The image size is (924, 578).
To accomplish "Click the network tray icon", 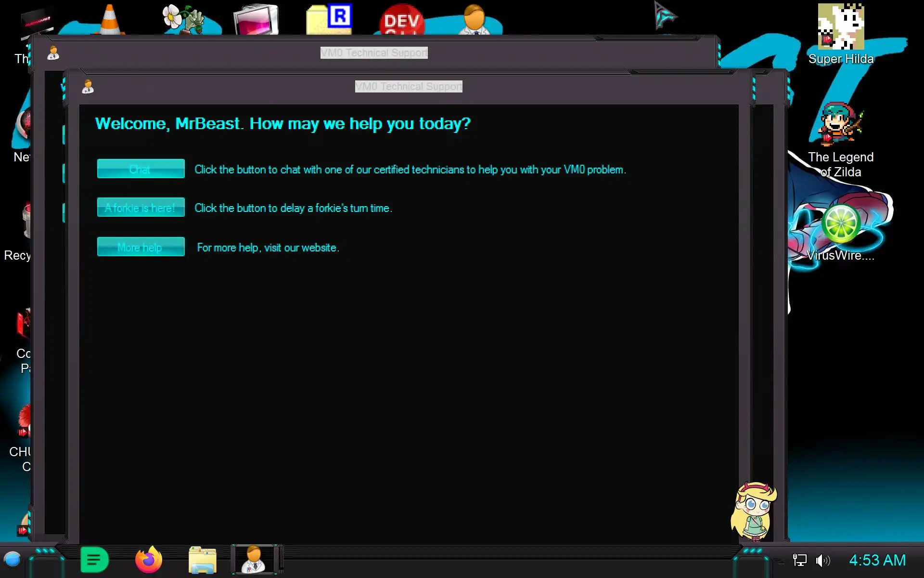I will 799,560.
